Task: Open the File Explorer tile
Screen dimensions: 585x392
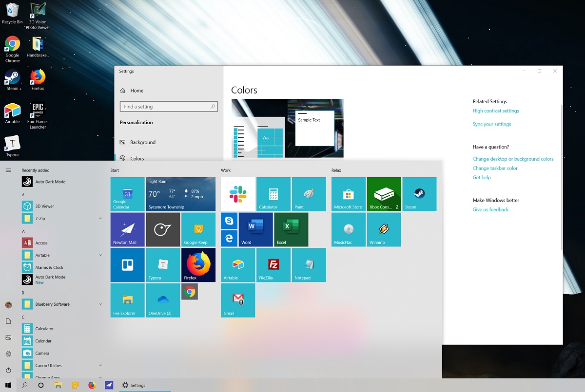Action: click(x=127, y=300)
